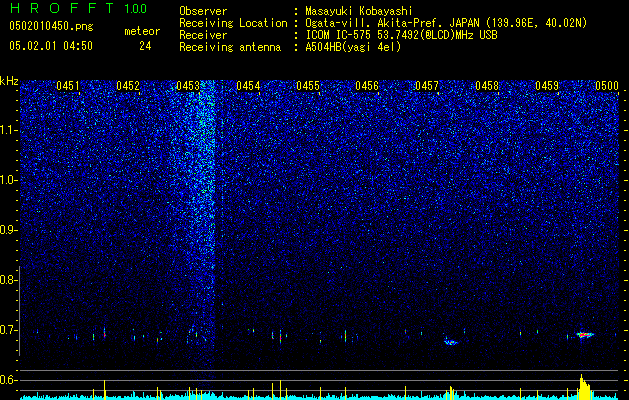Click the Receiving antenna label

click(230, 47)
